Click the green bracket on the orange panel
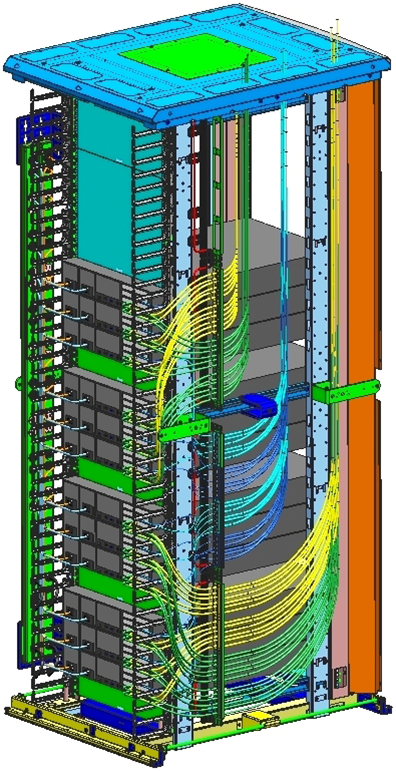 click(x=347, y=391)
